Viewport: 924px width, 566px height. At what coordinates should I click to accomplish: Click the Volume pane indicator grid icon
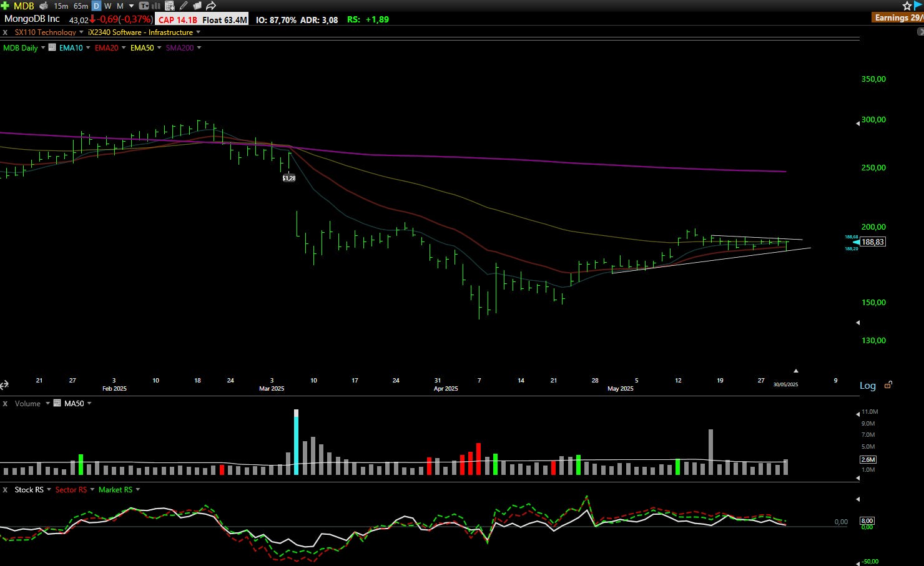point(57,403)
